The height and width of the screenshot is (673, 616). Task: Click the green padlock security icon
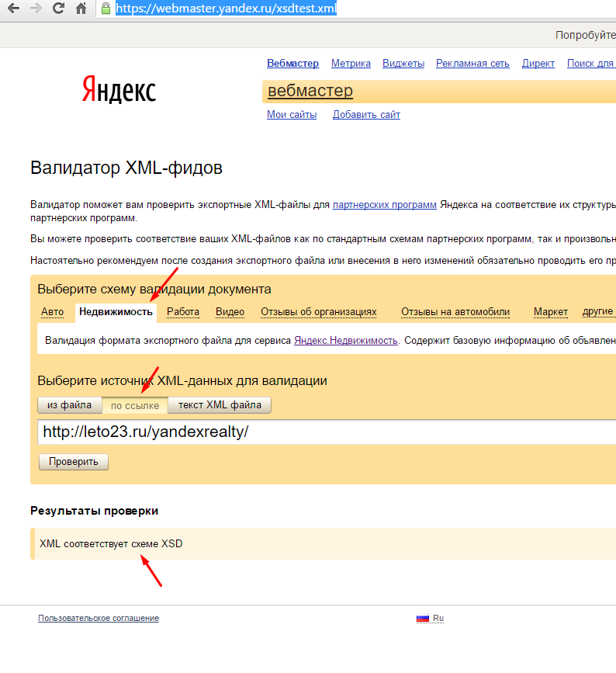pos(105,9)
